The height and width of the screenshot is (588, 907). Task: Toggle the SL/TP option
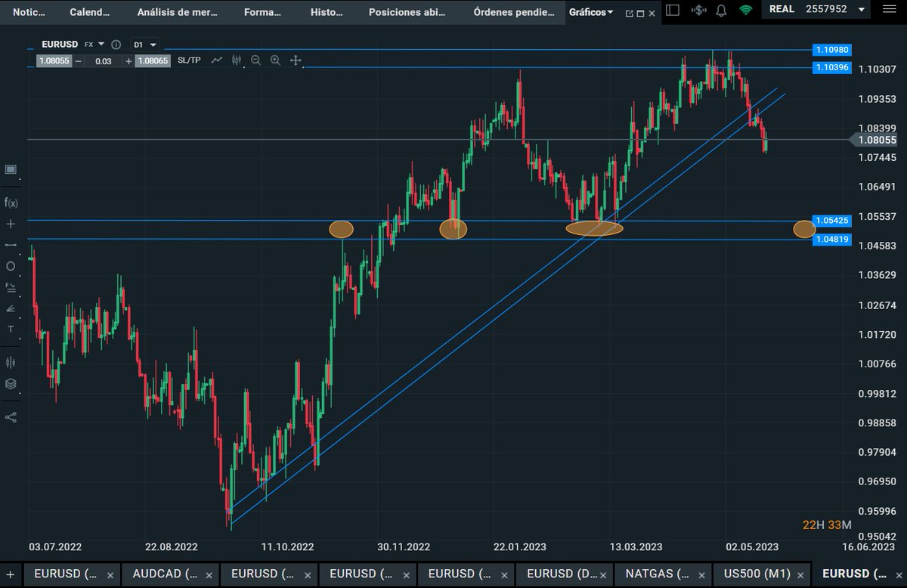(189, 60)
